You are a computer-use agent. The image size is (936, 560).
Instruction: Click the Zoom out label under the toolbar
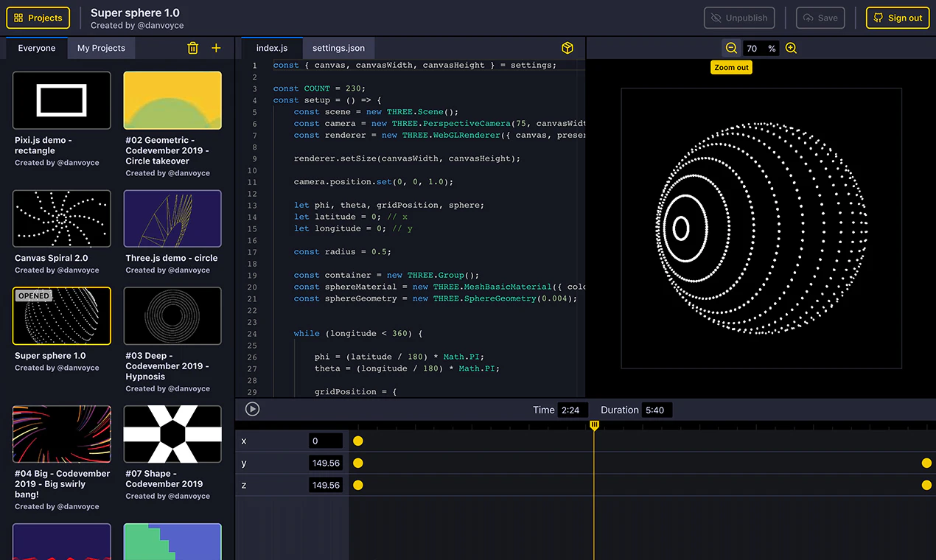click(731, 67)
